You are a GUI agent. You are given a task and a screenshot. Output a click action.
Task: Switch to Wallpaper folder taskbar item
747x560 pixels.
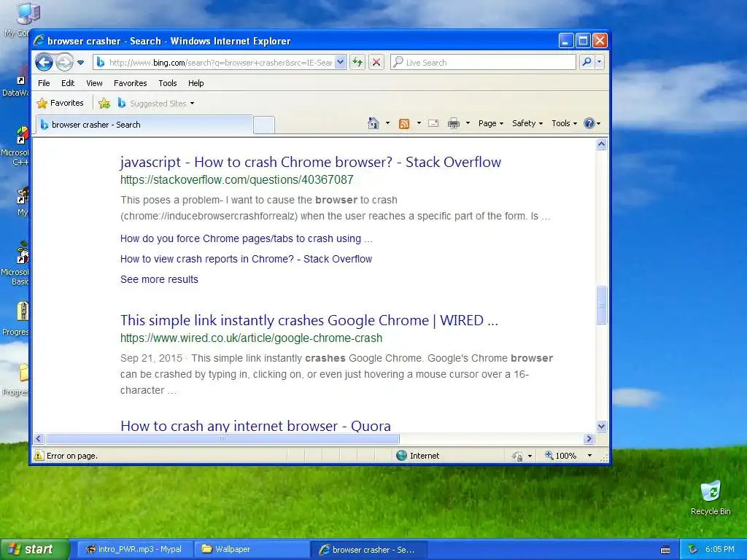(251, 549)
